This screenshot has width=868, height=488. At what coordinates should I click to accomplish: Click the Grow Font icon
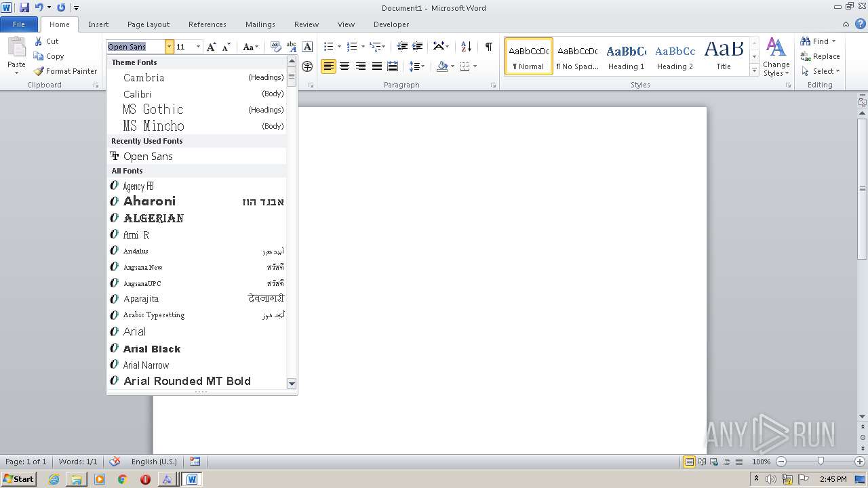coord(212,47)
